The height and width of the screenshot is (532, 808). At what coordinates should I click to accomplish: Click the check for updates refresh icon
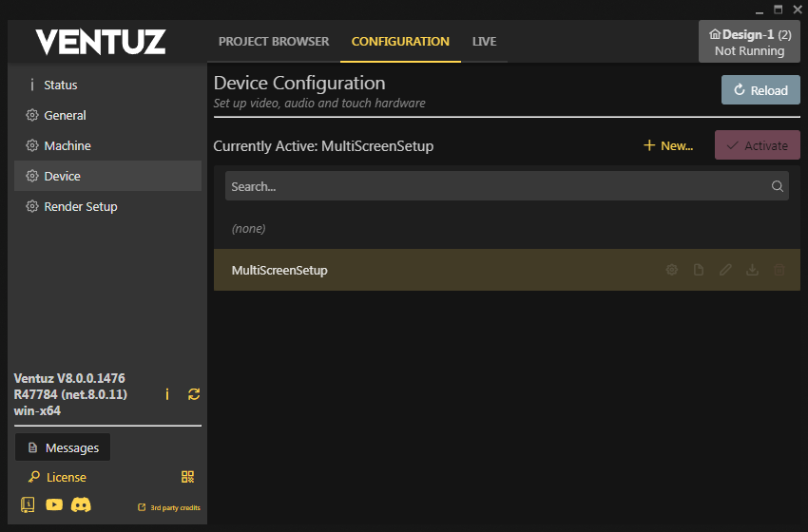[194, 394]
